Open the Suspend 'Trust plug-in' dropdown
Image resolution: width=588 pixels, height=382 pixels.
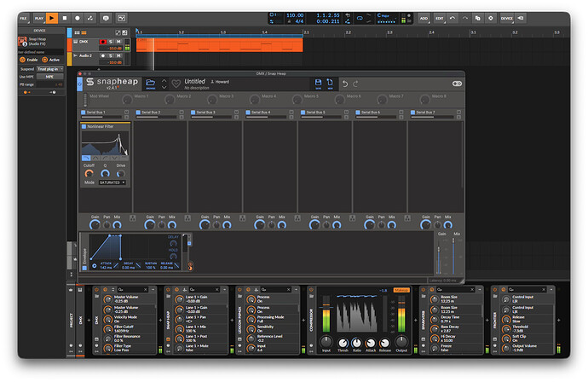(50, 69)
